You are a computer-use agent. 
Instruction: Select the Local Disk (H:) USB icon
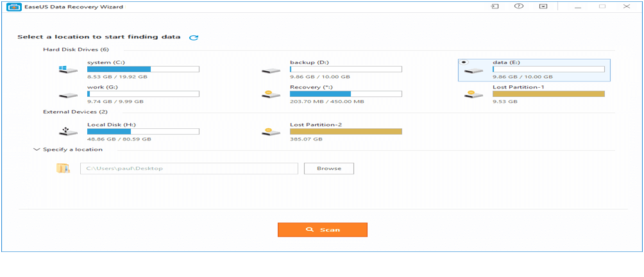(x=68, y=131)
